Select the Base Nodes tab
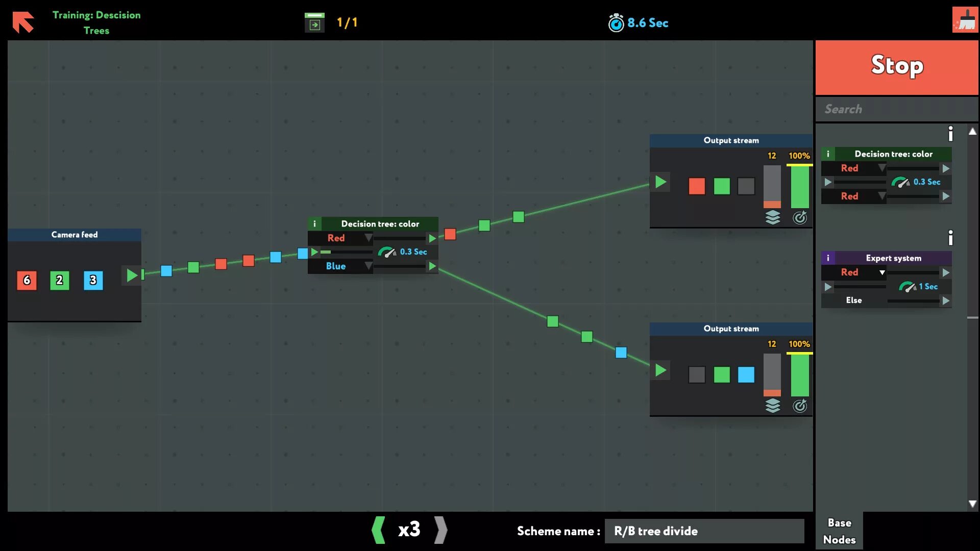The width and height of the screenshot is (980, 551). (x=839, y=531)
